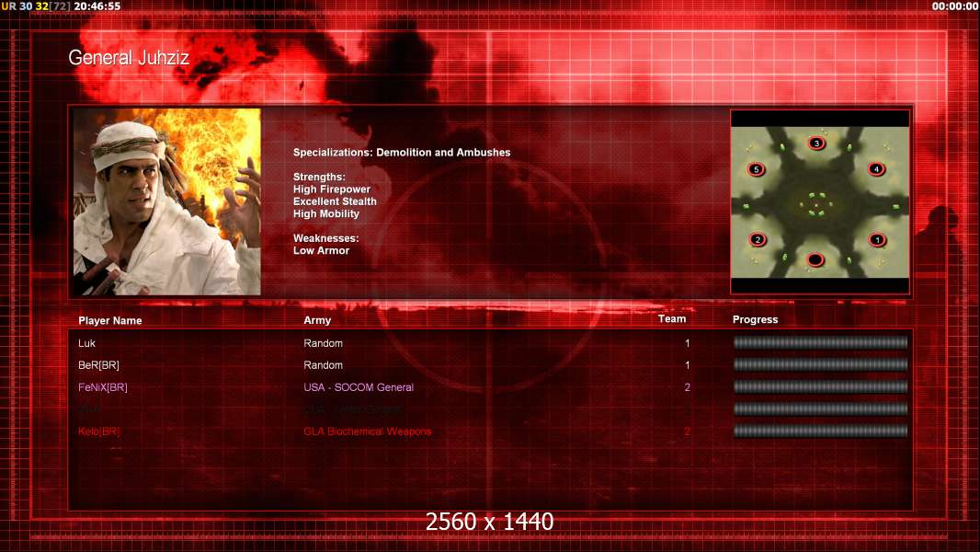The height and width of the screenshot is (552, 980).
Task: Click the "Low Armor" weakness
Action: pyautogui.click(x=321, y=250)
